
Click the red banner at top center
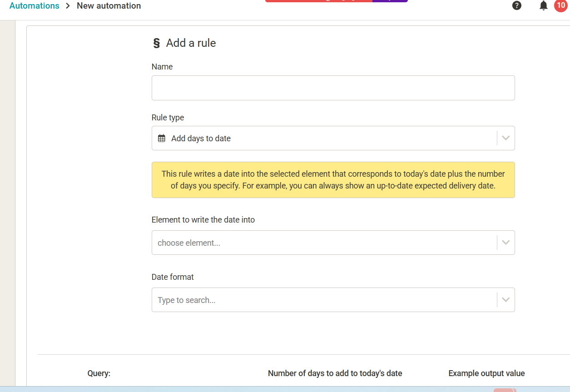(318, 1)
